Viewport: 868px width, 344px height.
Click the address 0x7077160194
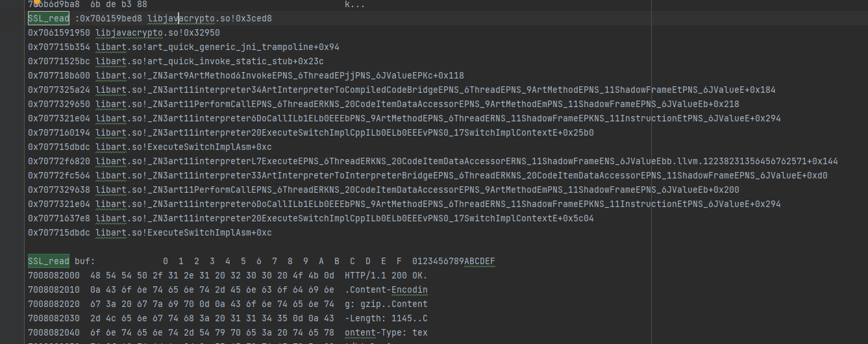[59, 132]
